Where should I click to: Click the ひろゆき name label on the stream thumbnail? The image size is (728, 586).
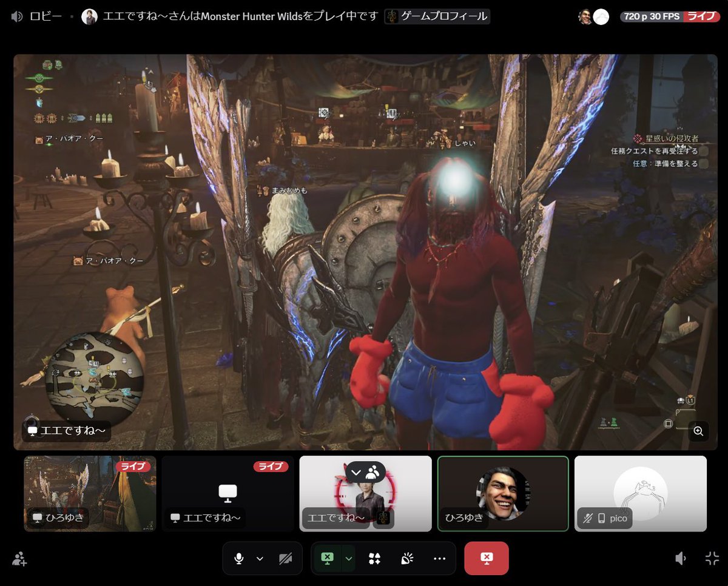pyautogui.click(x=59, y=517)
